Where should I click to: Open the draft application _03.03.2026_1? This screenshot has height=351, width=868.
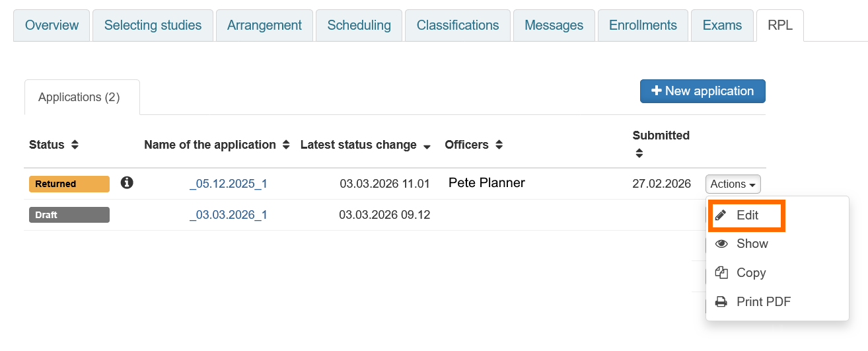[x=228, y=215]
